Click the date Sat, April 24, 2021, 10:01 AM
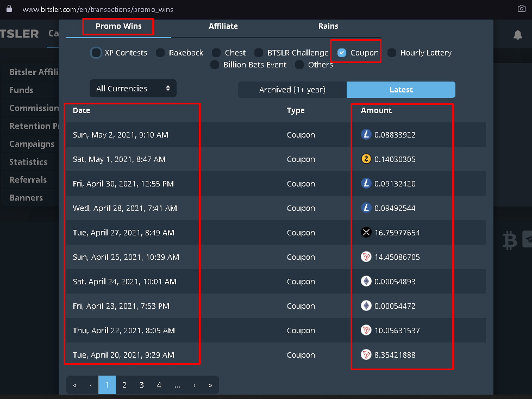532x399 pixels. 124,282
